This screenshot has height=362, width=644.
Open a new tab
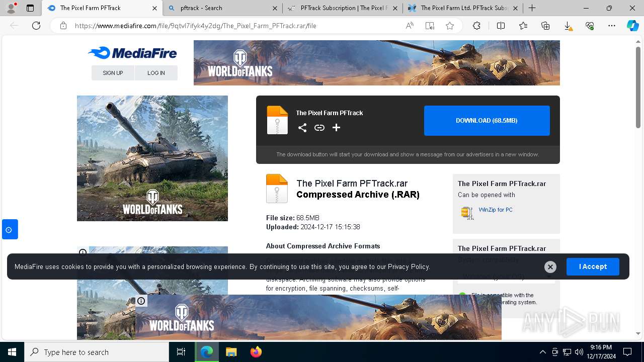pyautogui.click(x=532, y=8)
